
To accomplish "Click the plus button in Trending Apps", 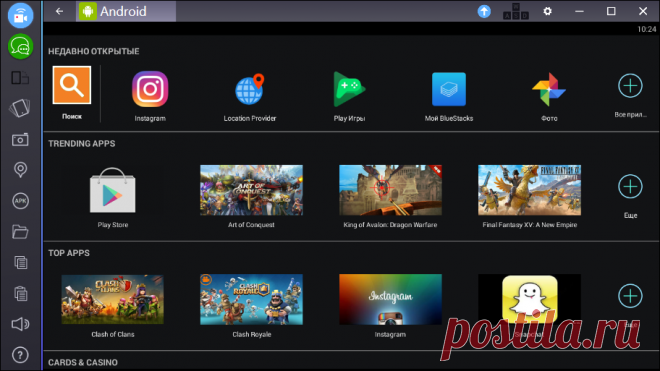I will [x=630, y=187].
